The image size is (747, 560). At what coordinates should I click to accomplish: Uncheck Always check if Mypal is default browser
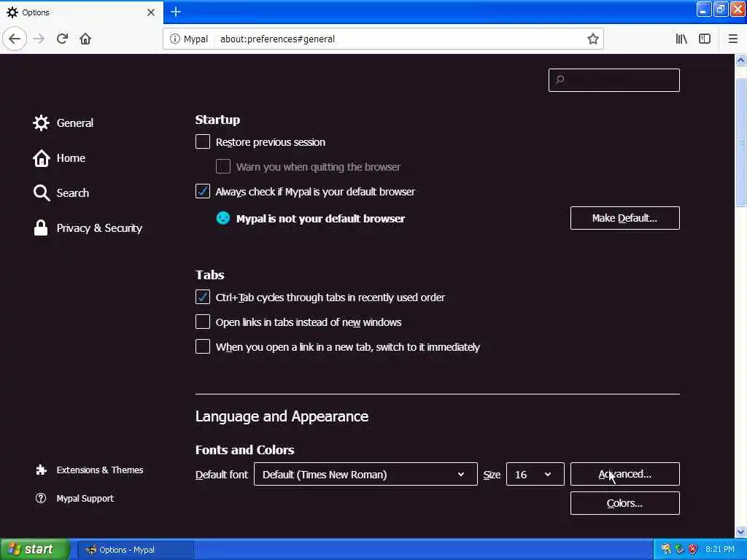click(203, 191)
